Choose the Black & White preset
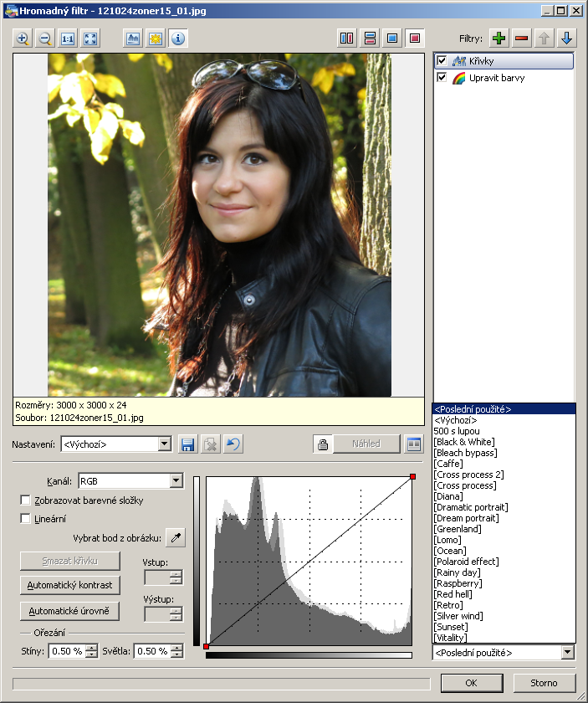Image resolution: width=588 pixels, height=703 pixels. (465, 442)
